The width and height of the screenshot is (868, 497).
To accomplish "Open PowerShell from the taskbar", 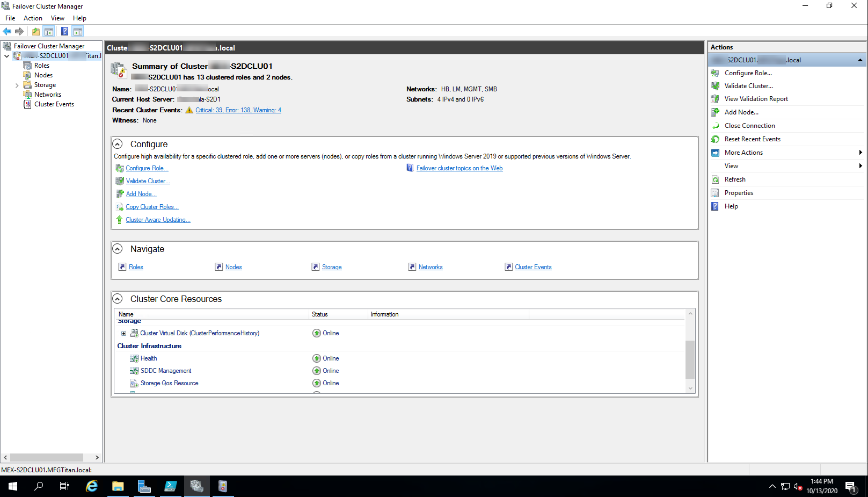I will [x=170, y=486].
